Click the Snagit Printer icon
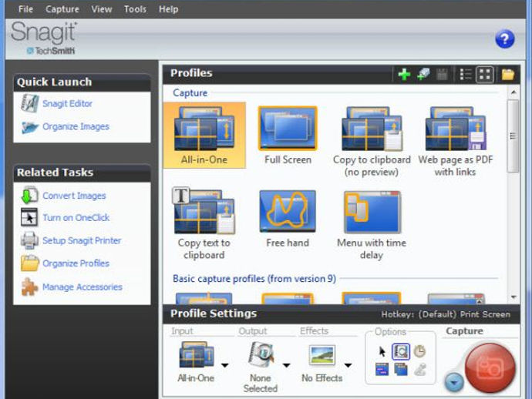Viewport: 532px width, 399px height. [x=29, y=240]
